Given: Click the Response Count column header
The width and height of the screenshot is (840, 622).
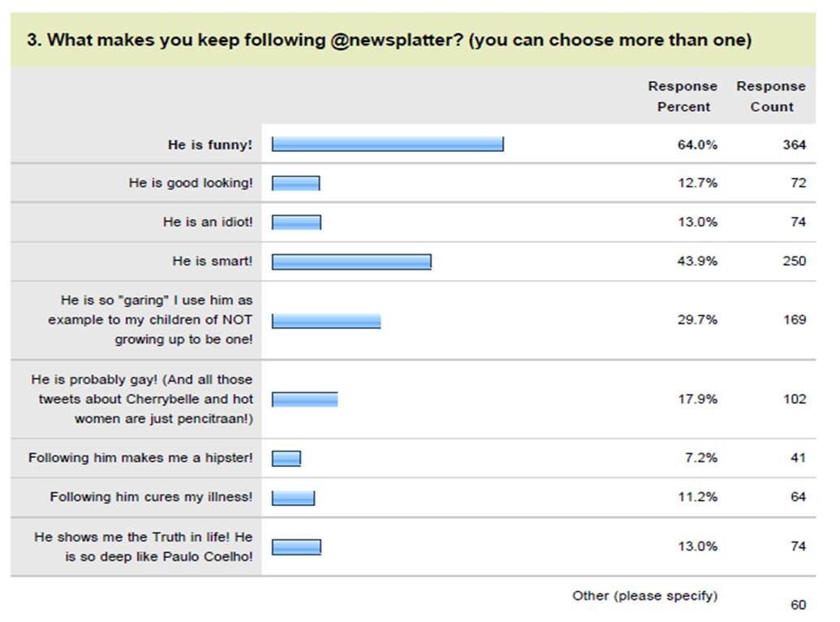Looking at the screenshot, I should (770, 97).
